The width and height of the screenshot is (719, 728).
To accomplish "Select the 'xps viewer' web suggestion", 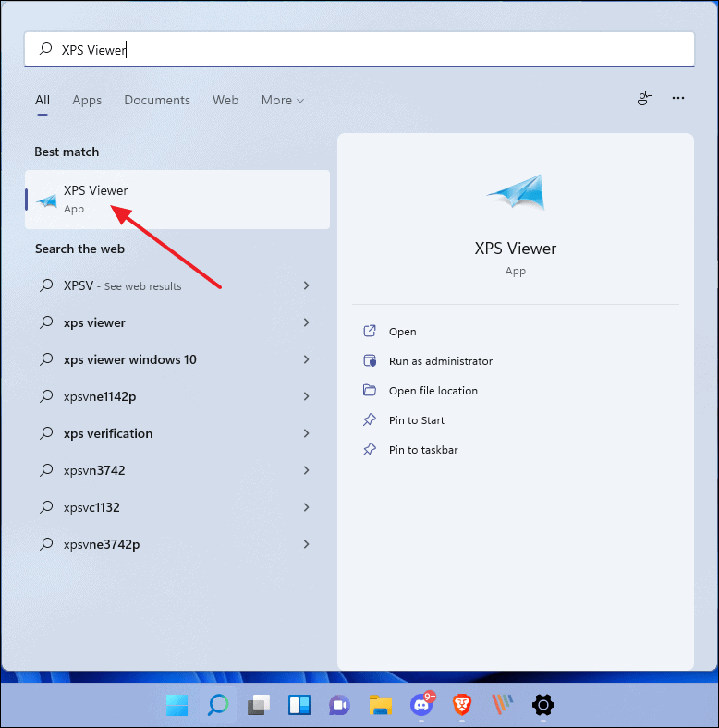I will click(94, 322).
